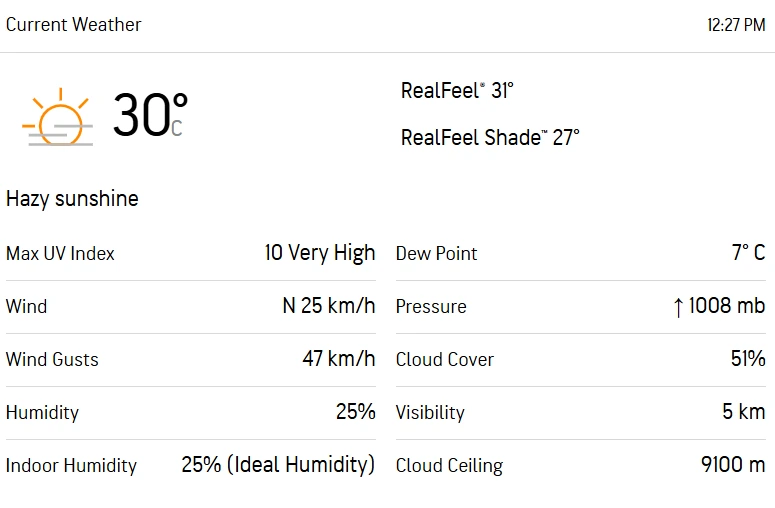Screen dimensions: 775x508
Task: Click the 47 km/h gusts value
Action: (339, 359)
